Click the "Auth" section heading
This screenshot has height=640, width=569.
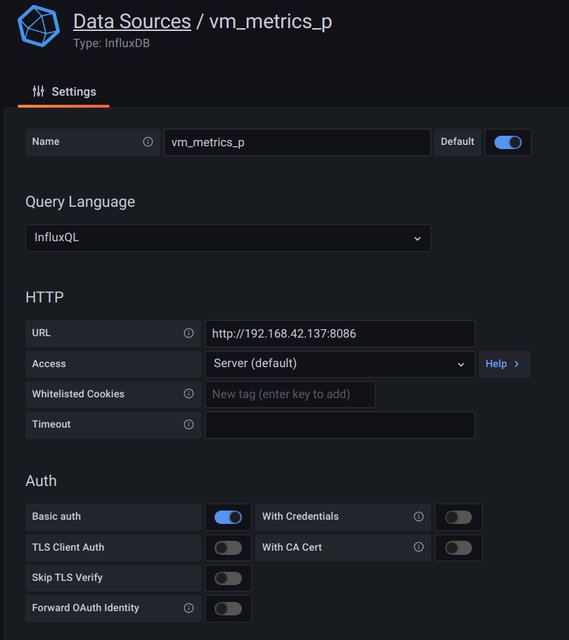pos(41,481)
